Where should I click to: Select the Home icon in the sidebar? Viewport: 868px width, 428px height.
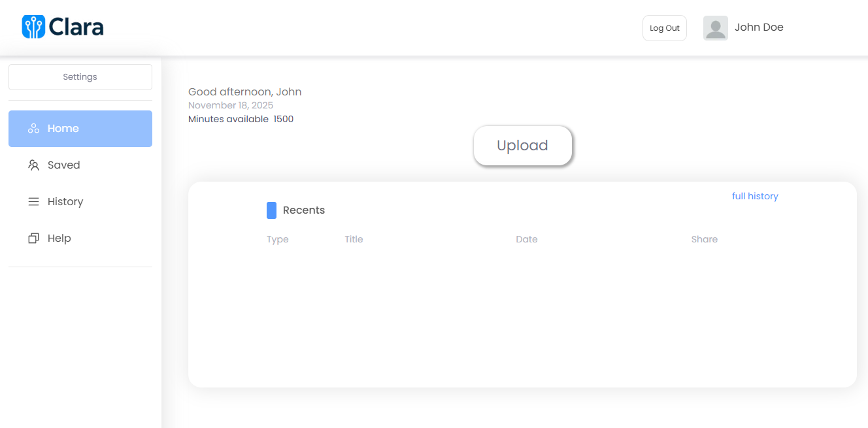pyautogui.click(x=33, y=128)
